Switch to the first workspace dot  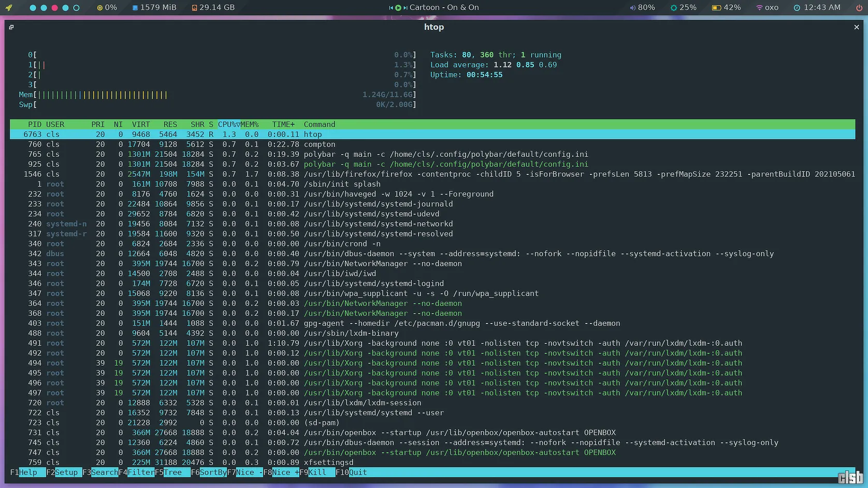(33, 8)
